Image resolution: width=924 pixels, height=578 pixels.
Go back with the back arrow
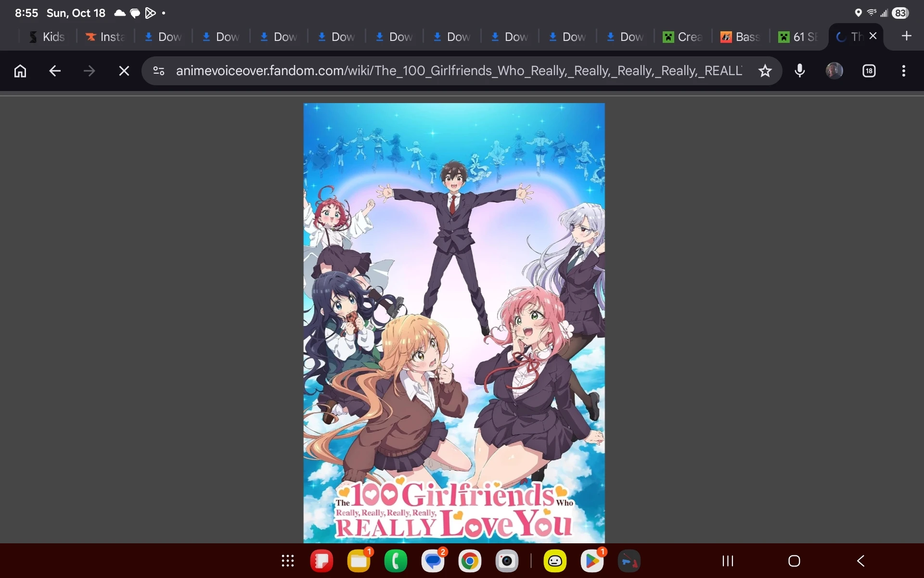click(55, 71)
